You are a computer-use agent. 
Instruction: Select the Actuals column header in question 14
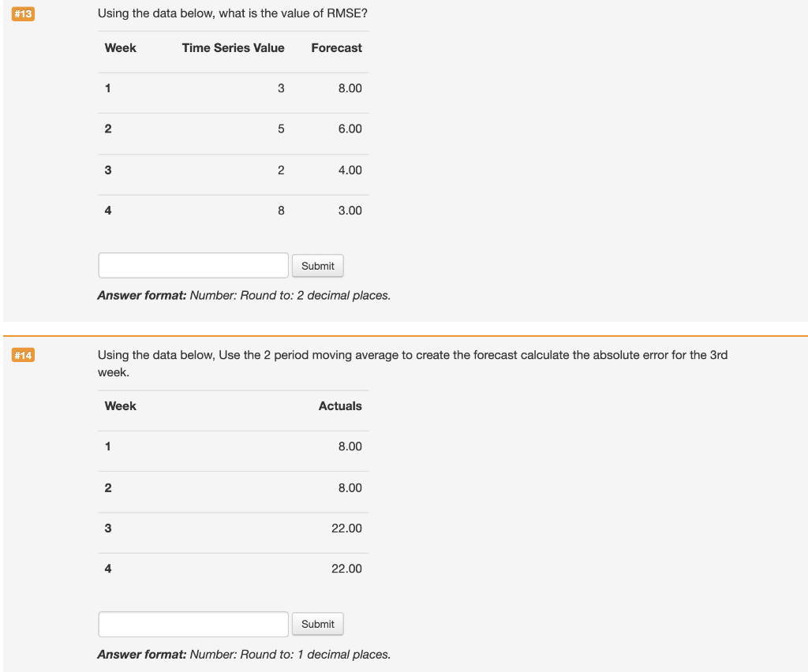[x=340, y=405]
